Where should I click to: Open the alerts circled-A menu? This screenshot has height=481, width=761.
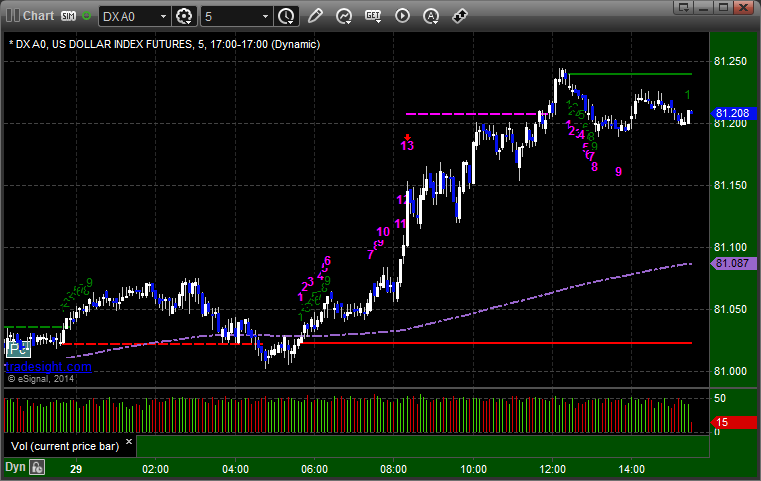click(430, 16)
